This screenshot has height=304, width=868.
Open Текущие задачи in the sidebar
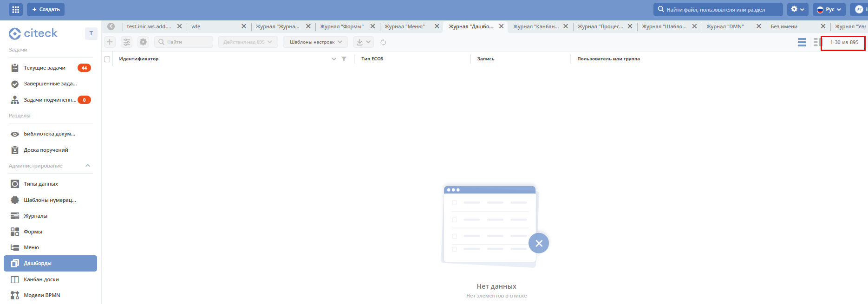45,68
